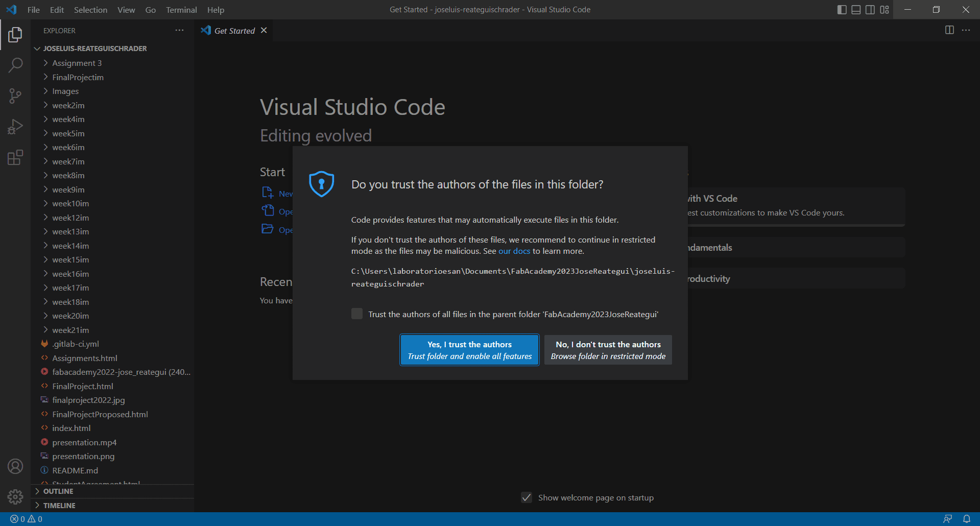Open the Search view in activity bar
The image size is (980, 526).
point(15,65)
